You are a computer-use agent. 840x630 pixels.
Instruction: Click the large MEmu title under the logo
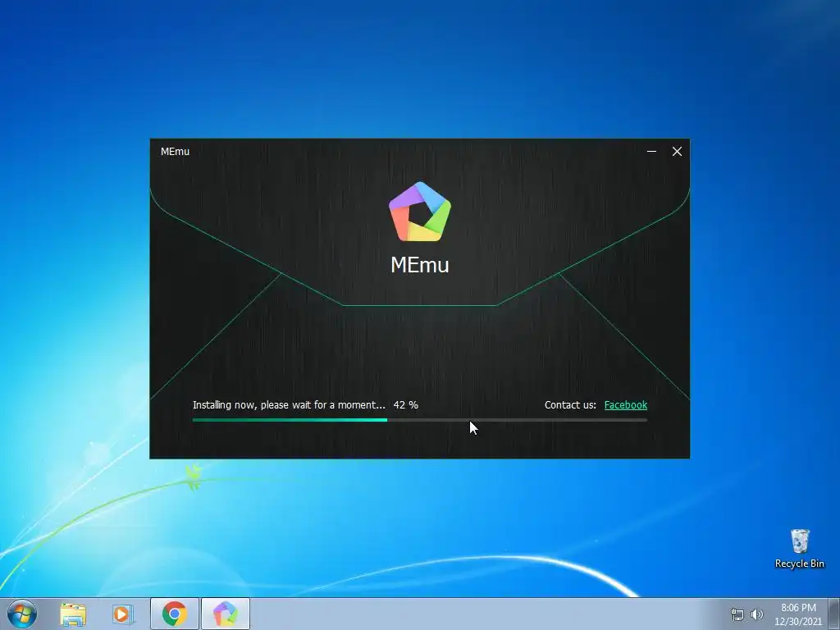point(419,265)
